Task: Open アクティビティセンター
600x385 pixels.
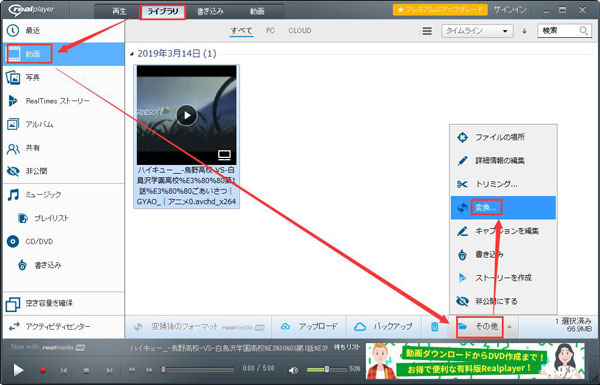Action: click(63, 327)
